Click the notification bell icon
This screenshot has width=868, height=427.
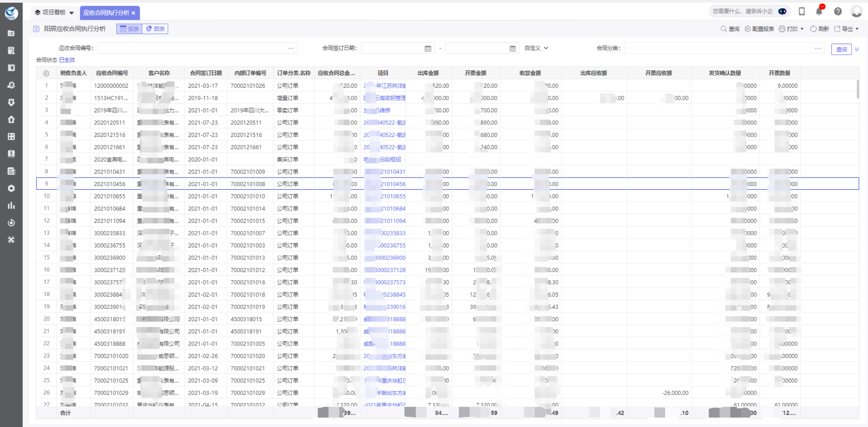click(x=819, y=11)
